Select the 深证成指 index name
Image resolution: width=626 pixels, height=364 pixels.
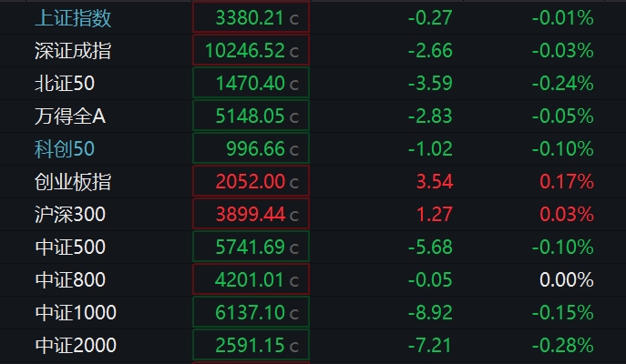73,51
